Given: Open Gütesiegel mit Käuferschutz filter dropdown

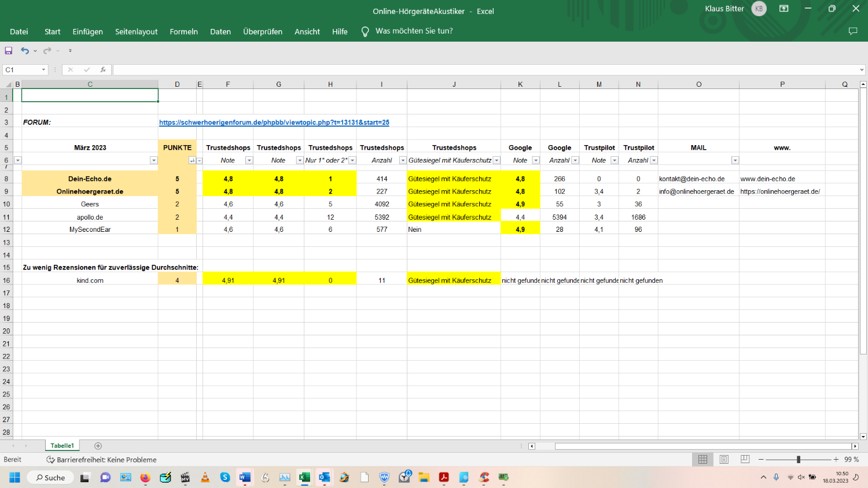Looking at the screenshot, I should (496, 161).
